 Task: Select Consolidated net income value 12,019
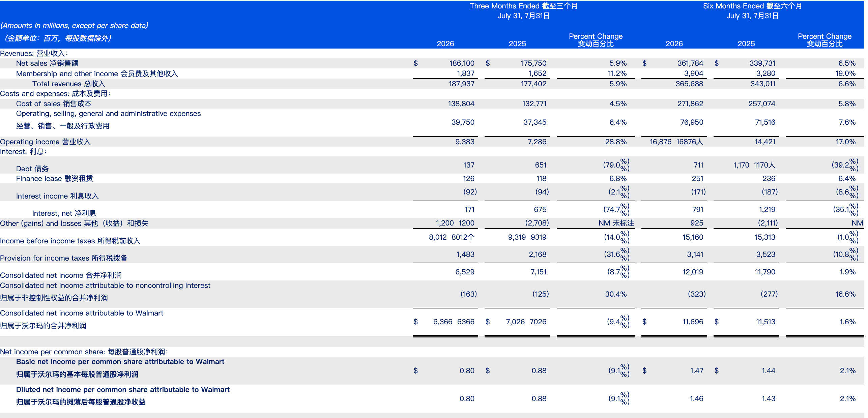tap(693, 272)
